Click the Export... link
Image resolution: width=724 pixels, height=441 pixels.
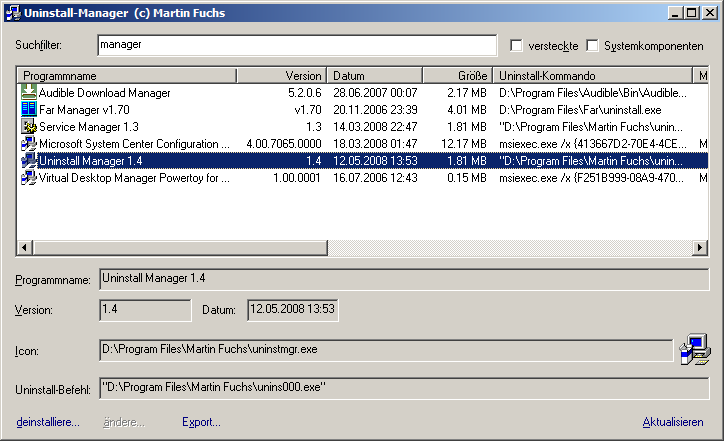[x=201, y=422]
